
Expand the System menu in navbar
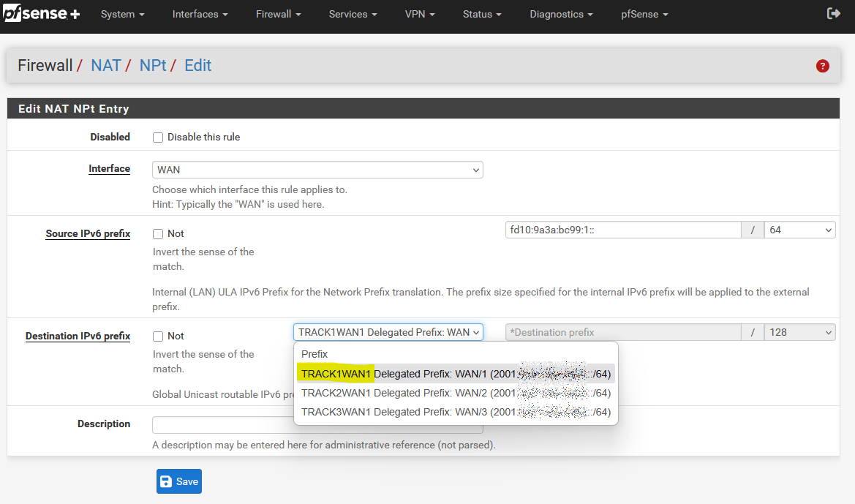122,15
